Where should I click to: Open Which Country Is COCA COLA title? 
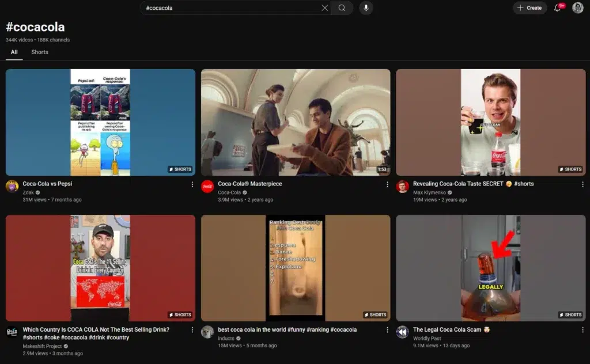pos(96,333)
